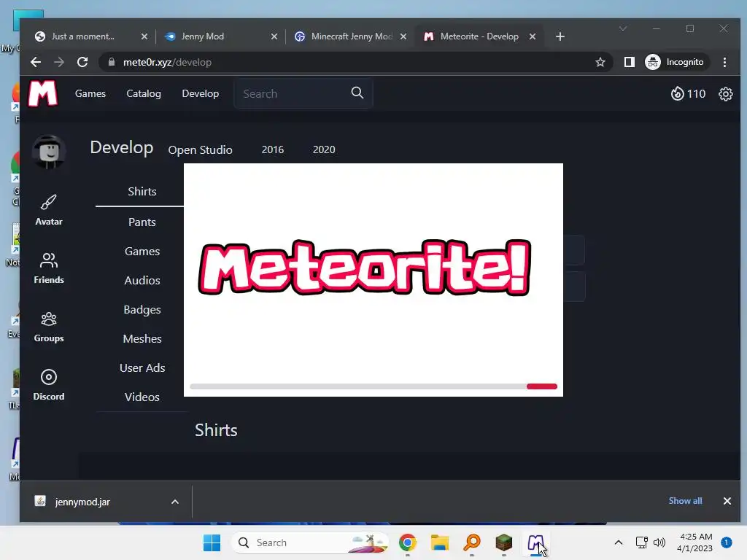Select the Pants category

tap(142, 222)
